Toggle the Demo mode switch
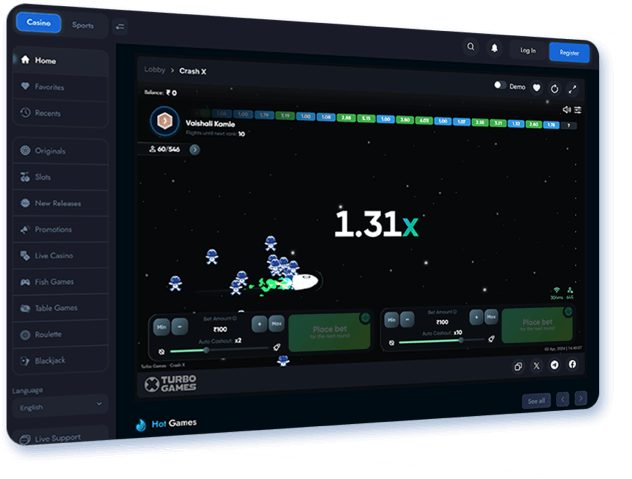Image resolution: width=632 pixels, height=479 pixels. coord(500,85)
